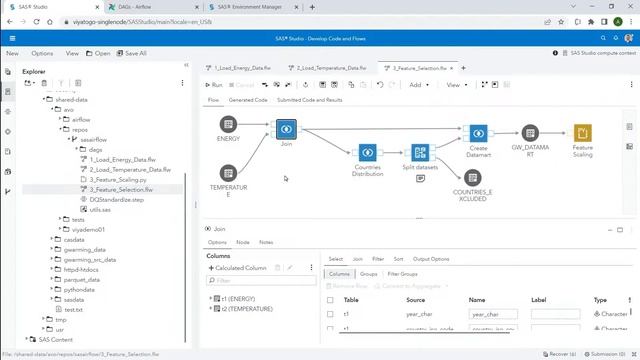Click the copy icon in flow toolbar
The height and width of the screenshot is (360, 640).
pos(351,85)
